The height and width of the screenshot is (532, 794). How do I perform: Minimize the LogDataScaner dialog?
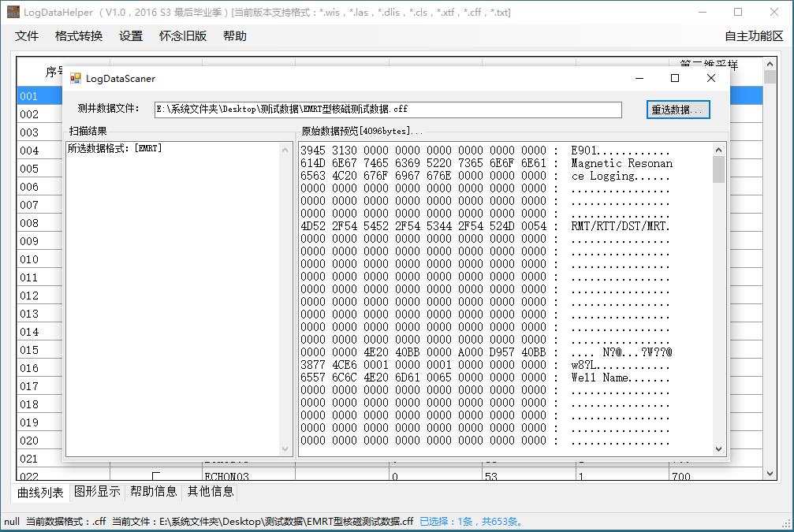point(639,78)
